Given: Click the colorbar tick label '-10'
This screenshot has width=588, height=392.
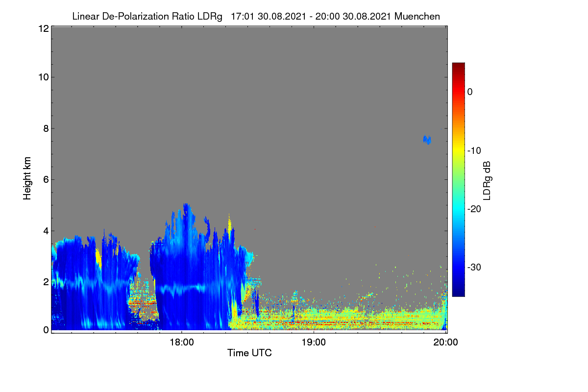Looking at the screenshot, I should point(474,150).
